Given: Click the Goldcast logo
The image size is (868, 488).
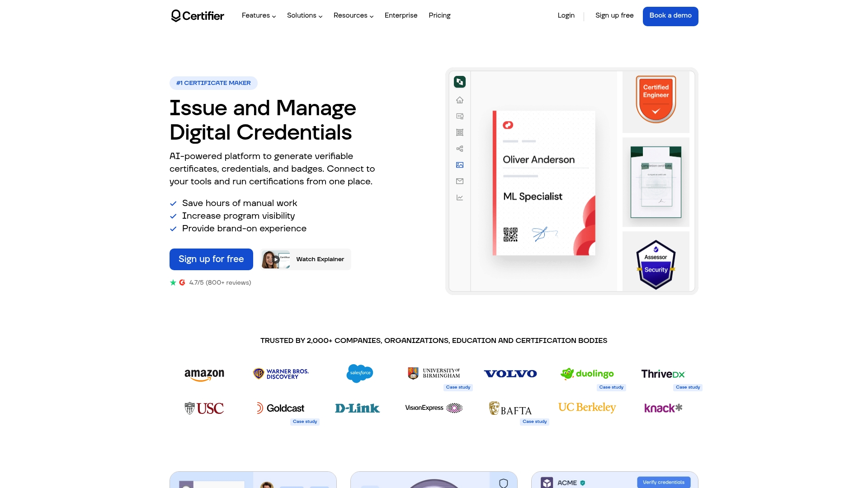Looking at the screenshot, I should tap(281, 408).
